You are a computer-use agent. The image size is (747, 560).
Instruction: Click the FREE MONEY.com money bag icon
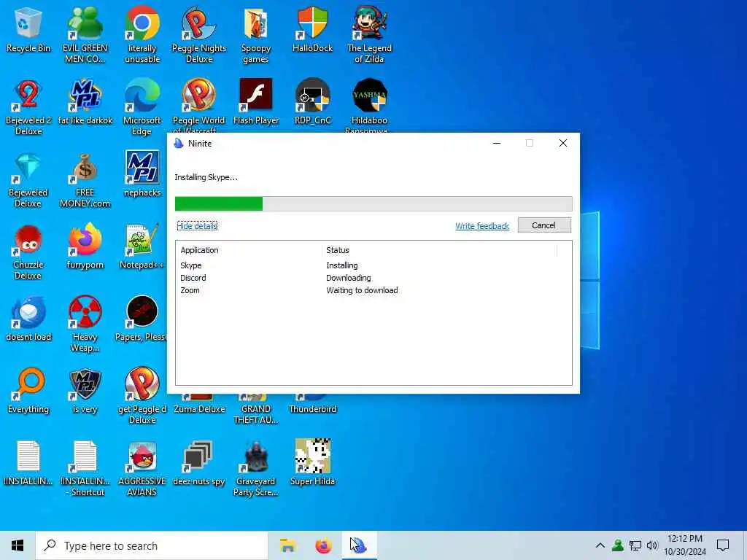pos(85,179)
